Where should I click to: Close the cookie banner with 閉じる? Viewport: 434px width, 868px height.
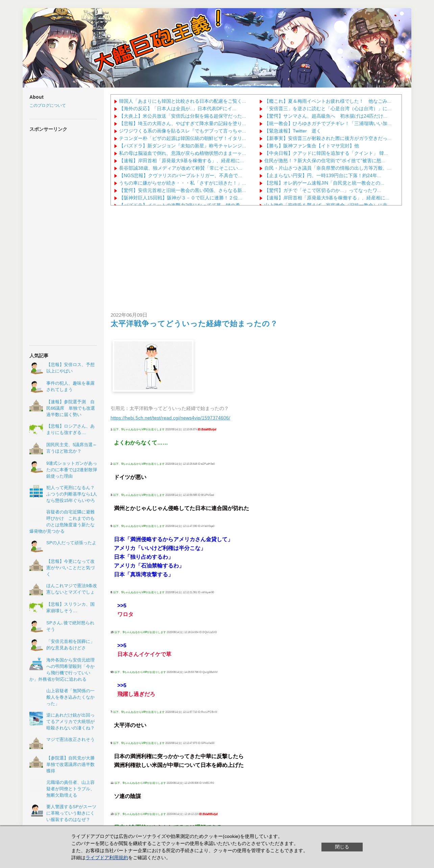coord(342,847)
